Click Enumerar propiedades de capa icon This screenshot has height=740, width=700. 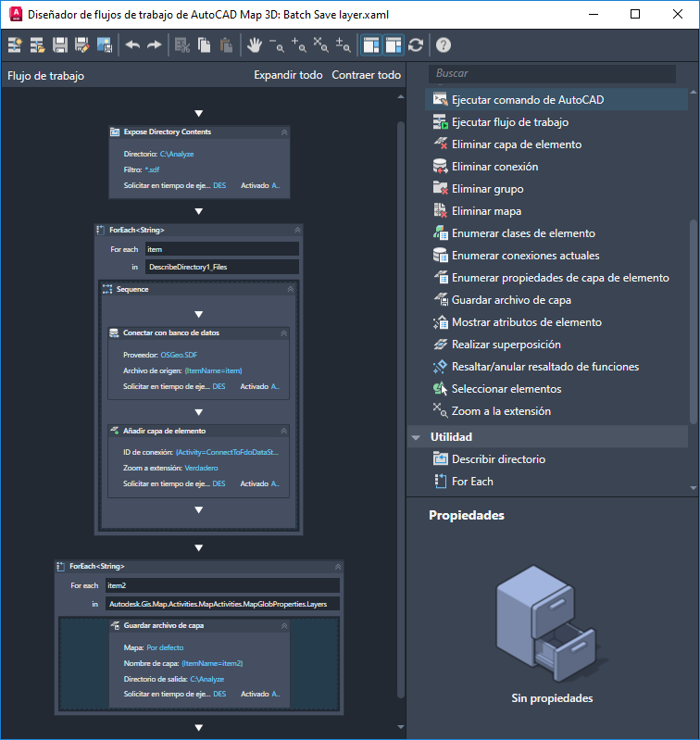click(440, 277)
